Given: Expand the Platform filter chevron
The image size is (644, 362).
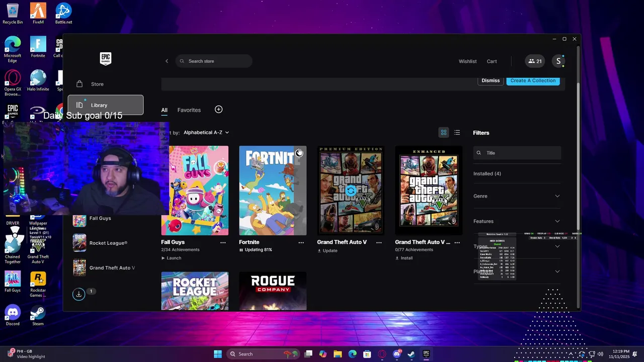Looking at the screenshot, I should (557, 271).
